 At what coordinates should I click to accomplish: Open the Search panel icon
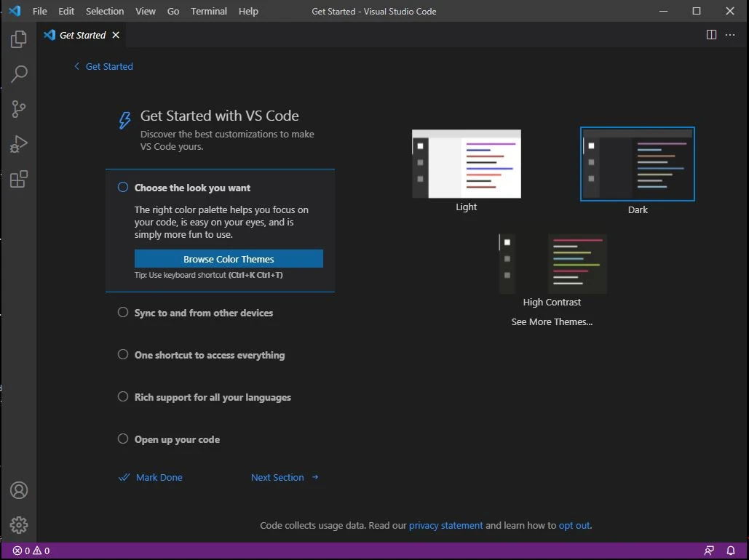[18, 73]
